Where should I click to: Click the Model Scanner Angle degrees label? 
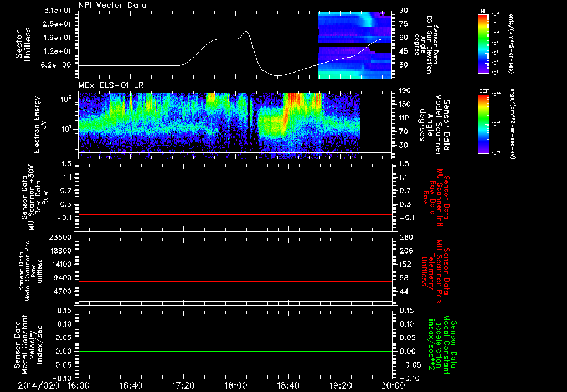(x=434, y=125)
